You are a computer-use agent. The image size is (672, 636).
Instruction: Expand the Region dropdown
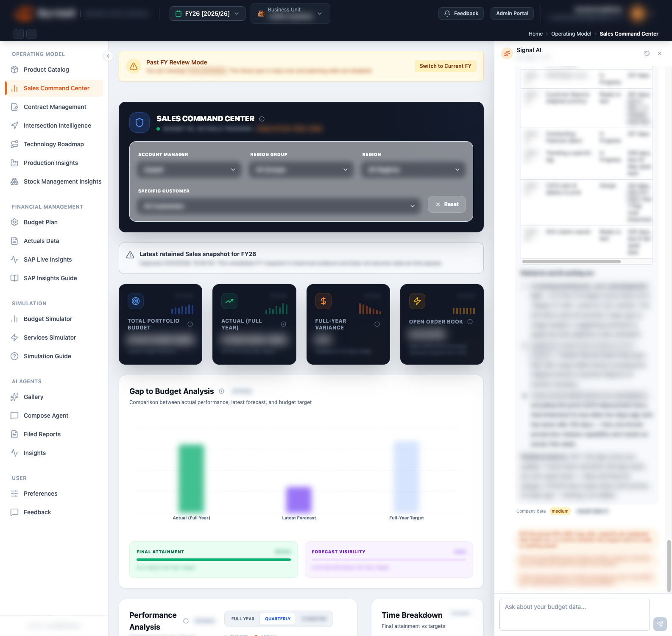coord(413,170)
